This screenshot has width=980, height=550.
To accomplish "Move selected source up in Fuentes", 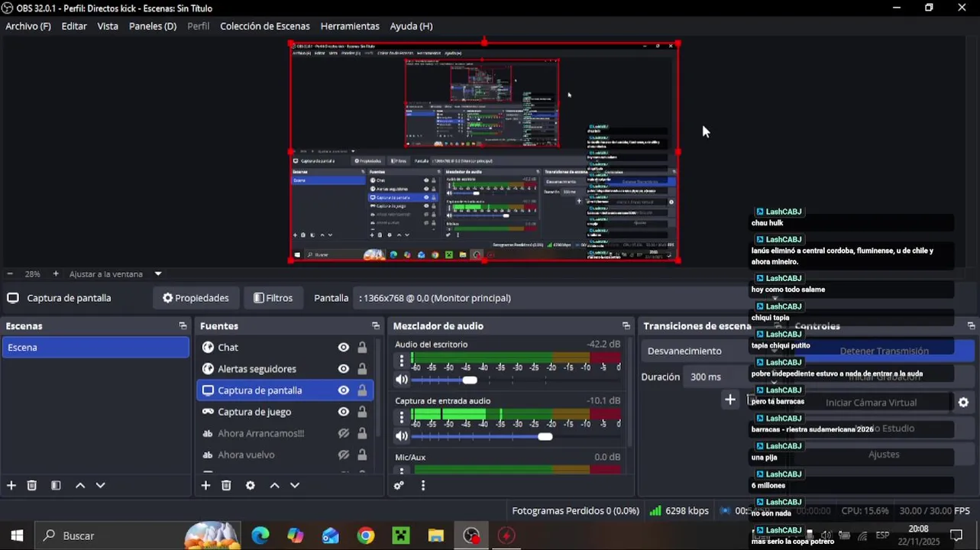I will point(274,485).
